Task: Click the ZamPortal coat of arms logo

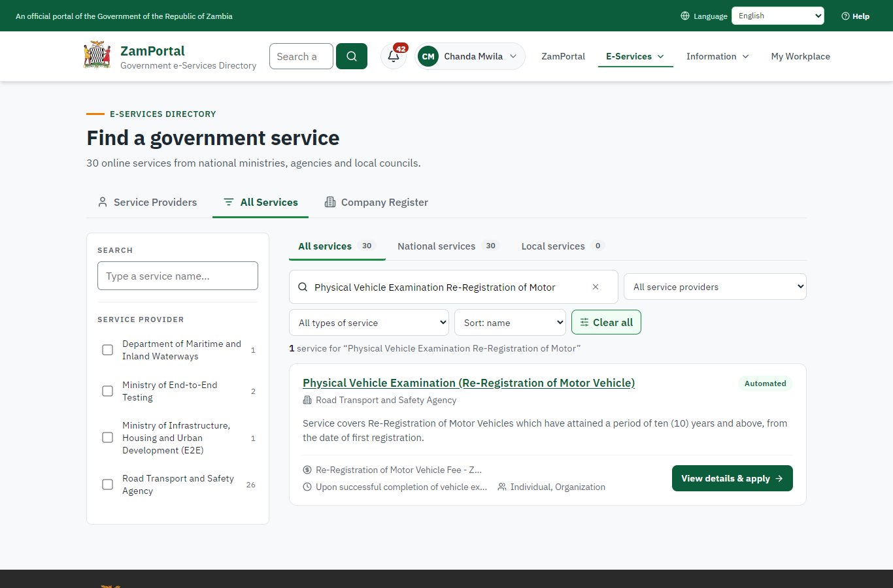Action: click(x=97, y=56)
